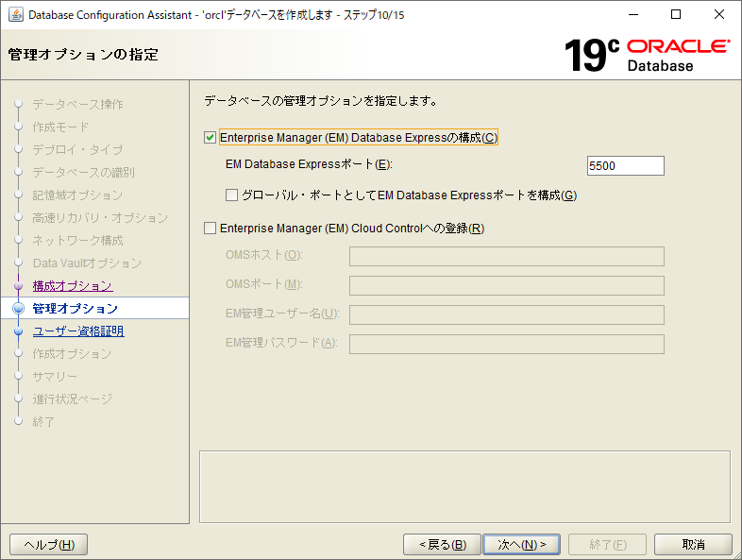Check Enterprise Manager Cloud Controlへの登録 checkbox
The image size is (742, 560).
click(210, 229)
